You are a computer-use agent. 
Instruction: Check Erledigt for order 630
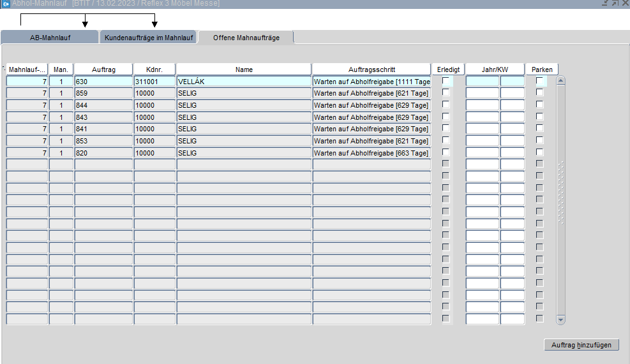coord(446,80)
